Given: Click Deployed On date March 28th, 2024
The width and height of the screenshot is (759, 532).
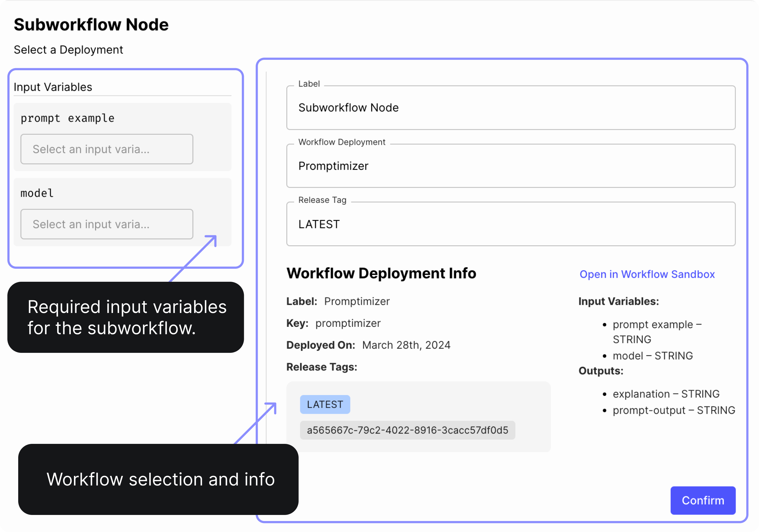Looking at the screenshot, I should (x=406, y=345).
